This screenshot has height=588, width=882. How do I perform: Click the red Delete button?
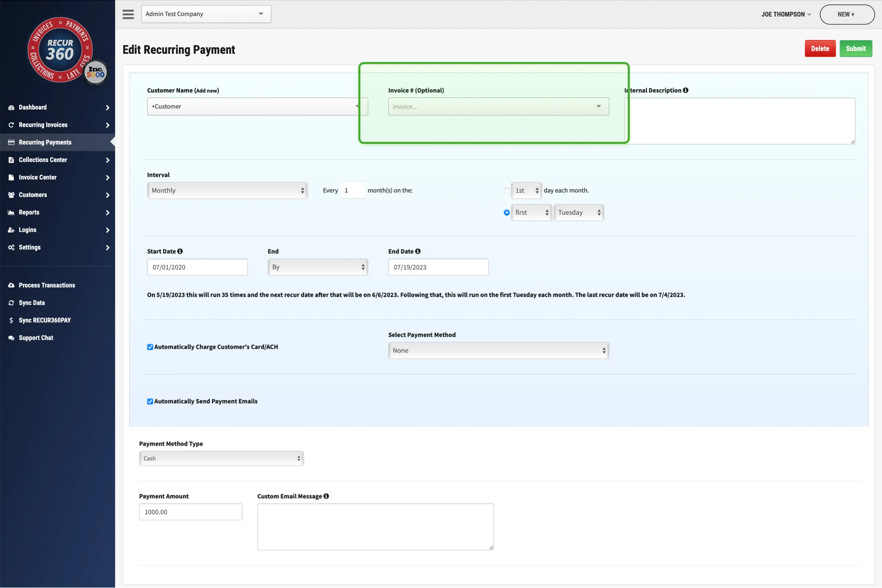coord(820,49)
